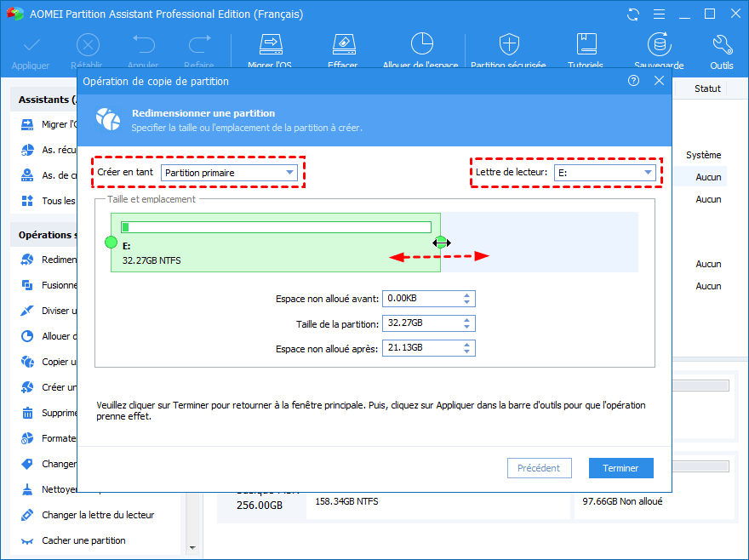Image resolution: width=749 pixels, height=560 pixels.
Task: Open the hamburger menu in the title bar
Action: (x=659, y=14)
